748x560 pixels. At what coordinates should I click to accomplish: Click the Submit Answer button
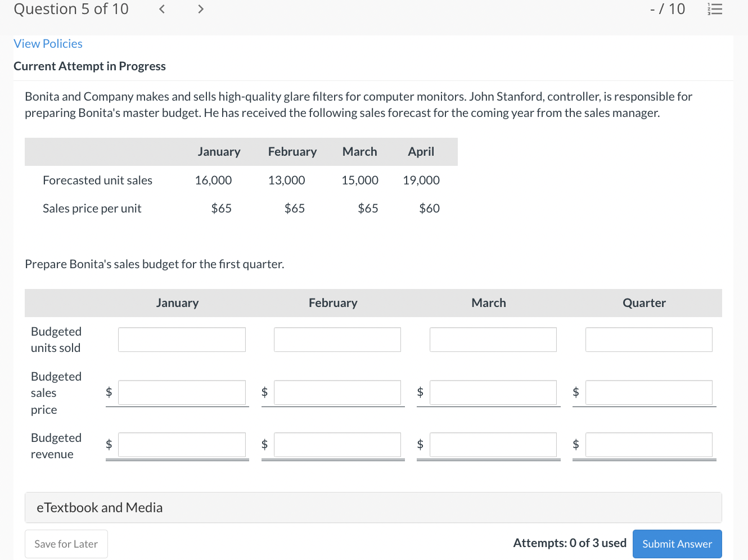coord(677,544)
